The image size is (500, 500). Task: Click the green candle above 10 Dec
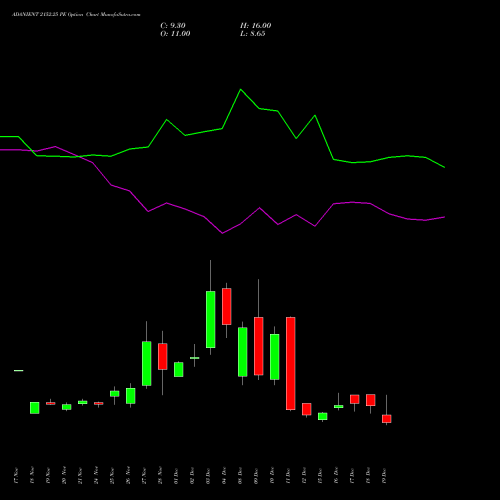click(x=275, y=357)
